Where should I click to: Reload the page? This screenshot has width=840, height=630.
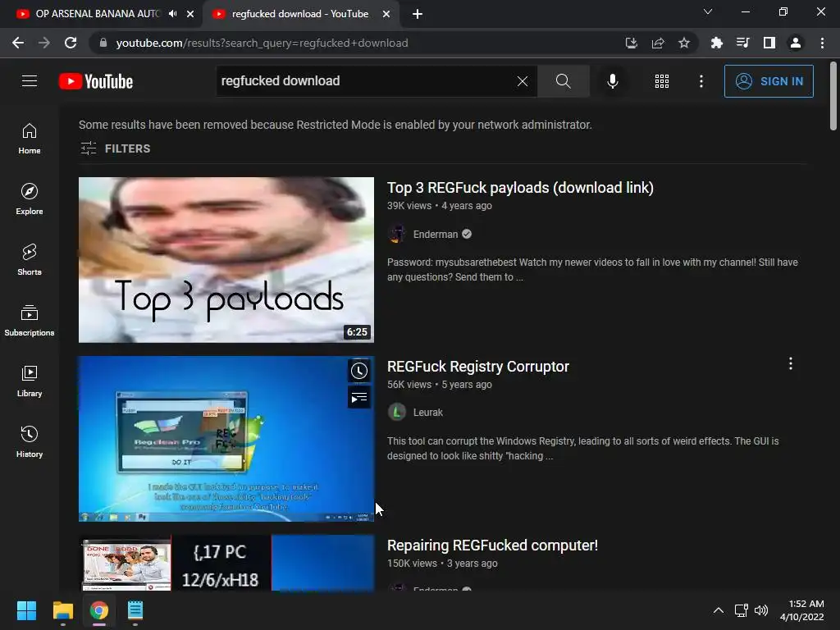(71, 43)
